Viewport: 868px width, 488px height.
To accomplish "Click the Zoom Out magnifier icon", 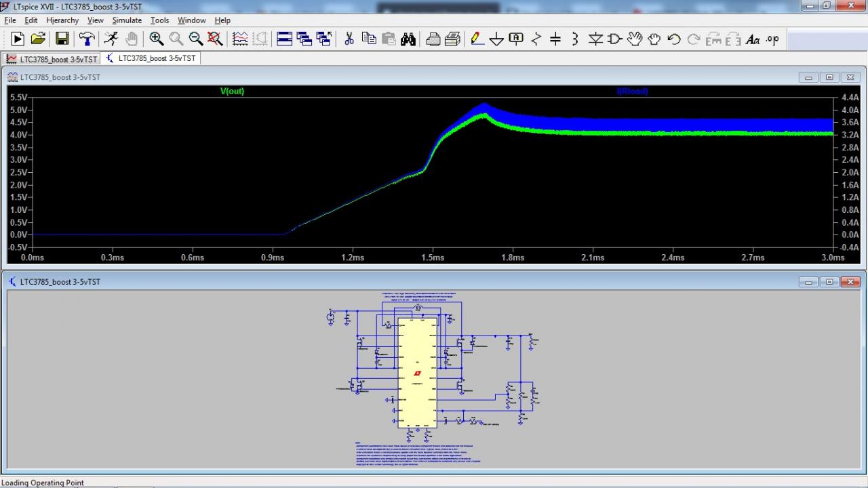I will [x=196, y=39].
